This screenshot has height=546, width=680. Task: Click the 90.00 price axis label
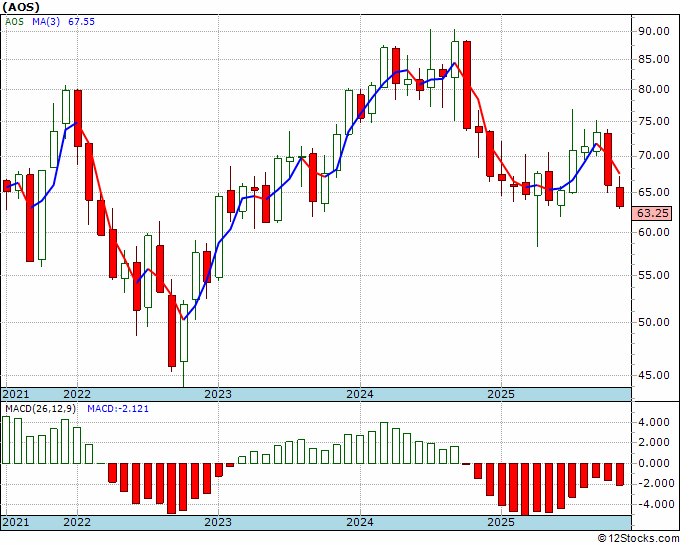point(654,31)
